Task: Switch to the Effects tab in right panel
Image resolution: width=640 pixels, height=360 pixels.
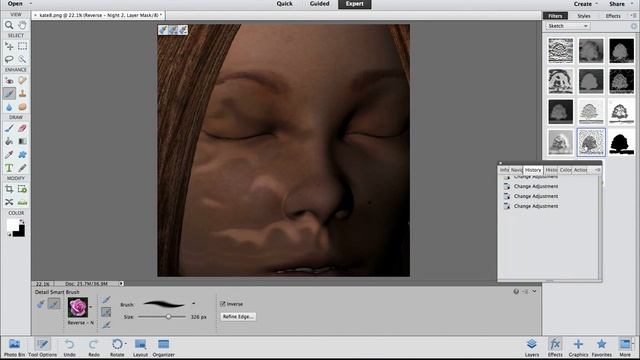Action: (x=613, y=16)
